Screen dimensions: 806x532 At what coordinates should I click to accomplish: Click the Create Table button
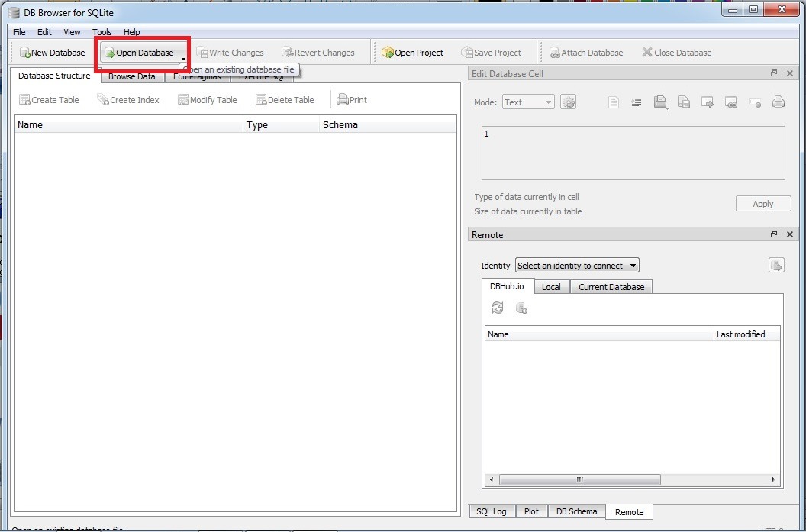(x=49, y=100)
